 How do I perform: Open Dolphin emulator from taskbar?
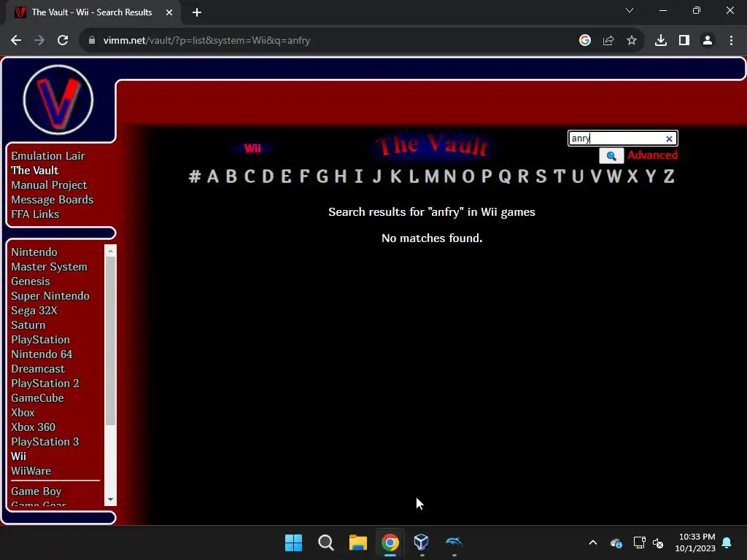(454, 542)
